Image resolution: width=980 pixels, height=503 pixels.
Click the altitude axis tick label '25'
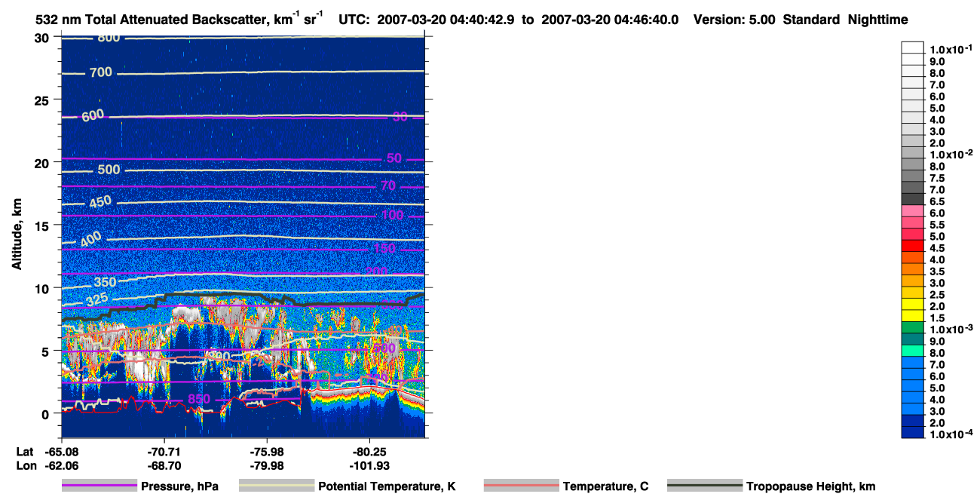(x=43, y=100)
